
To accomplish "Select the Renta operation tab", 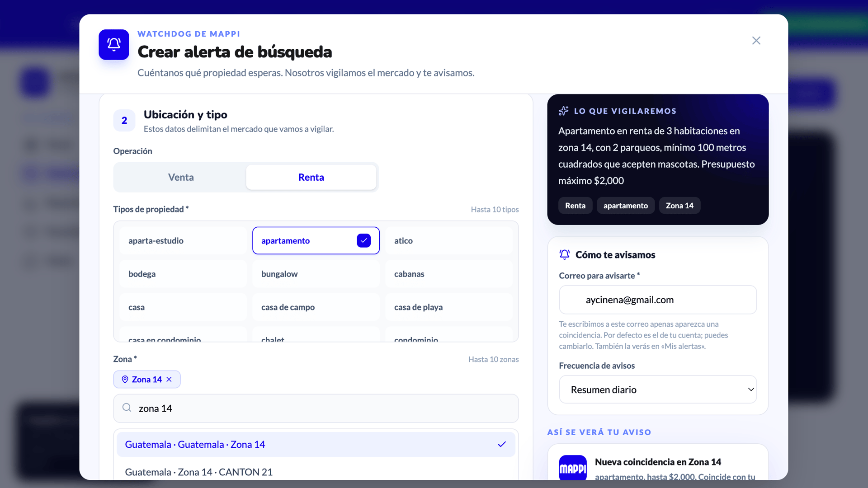I will (x=311, y=177).
